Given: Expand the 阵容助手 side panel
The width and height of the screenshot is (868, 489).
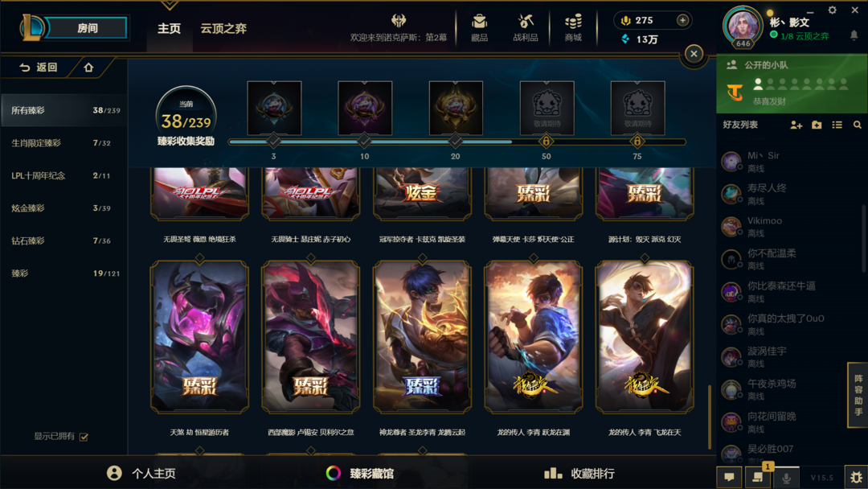Looking at the screenshot, I should (x=858, y=395).
